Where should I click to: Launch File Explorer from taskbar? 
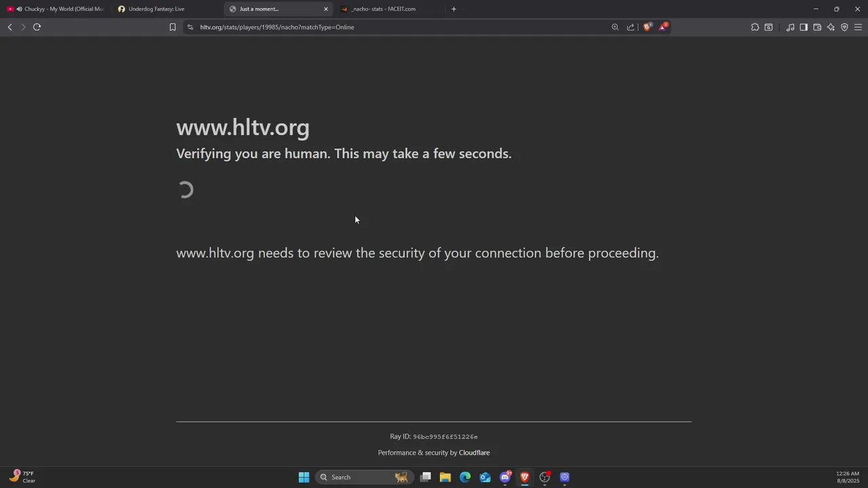pos(446,477)
